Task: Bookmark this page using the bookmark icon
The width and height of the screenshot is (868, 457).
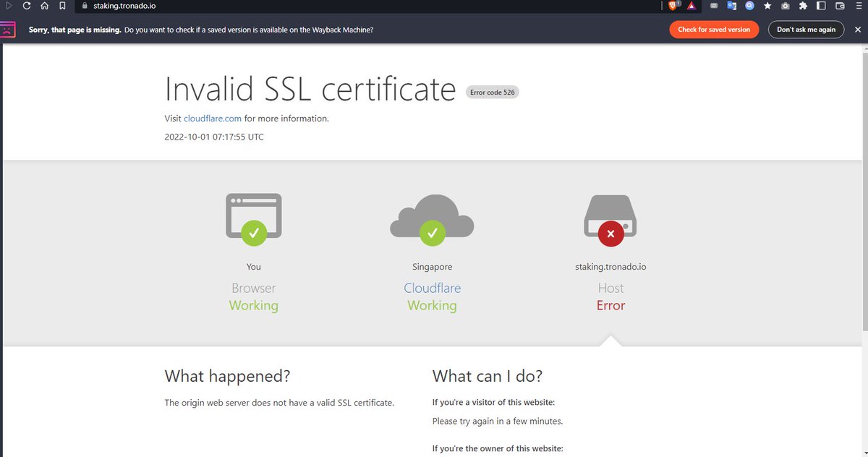Action: click(63, 6)
